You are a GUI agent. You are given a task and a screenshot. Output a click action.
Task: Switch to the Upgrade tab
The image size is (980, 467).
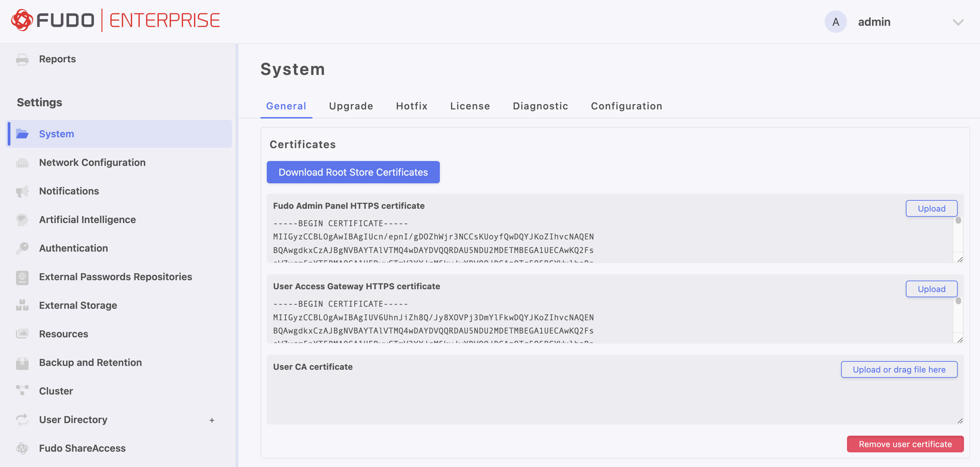pyautogui.click(x=351, y=106)
